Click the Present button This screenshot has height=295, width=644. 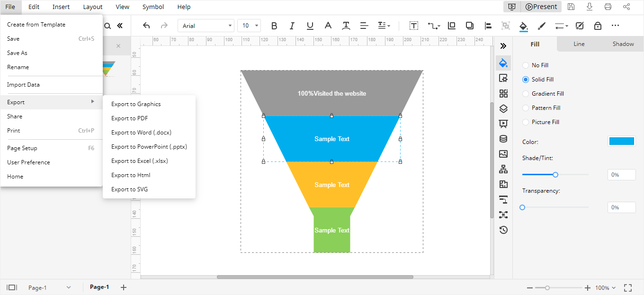pos(541,7)
